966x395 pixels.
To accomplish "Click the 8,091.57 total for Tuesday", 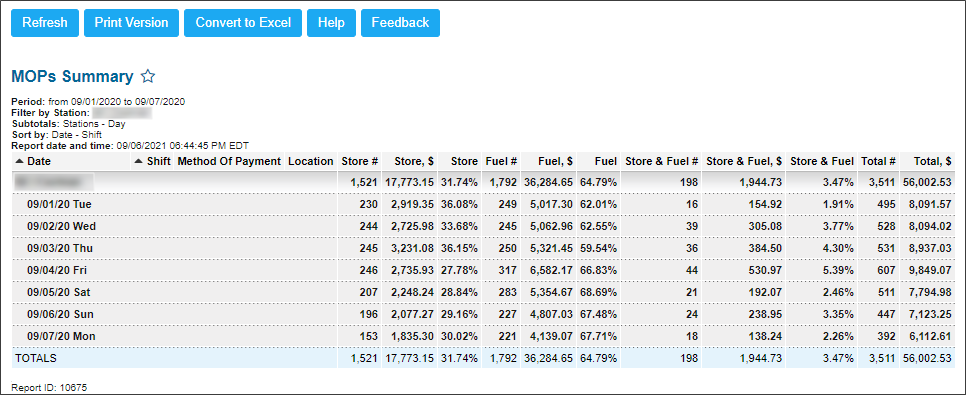I will pyautogui.click(x=929, y=204).
